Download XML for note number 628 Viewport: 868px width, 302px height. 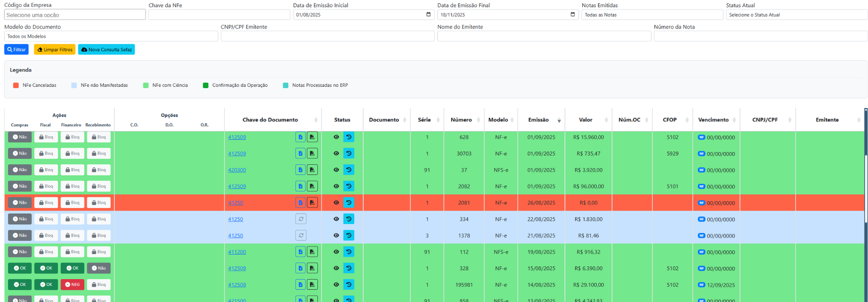pyautogui.click(x=300, y=137)
